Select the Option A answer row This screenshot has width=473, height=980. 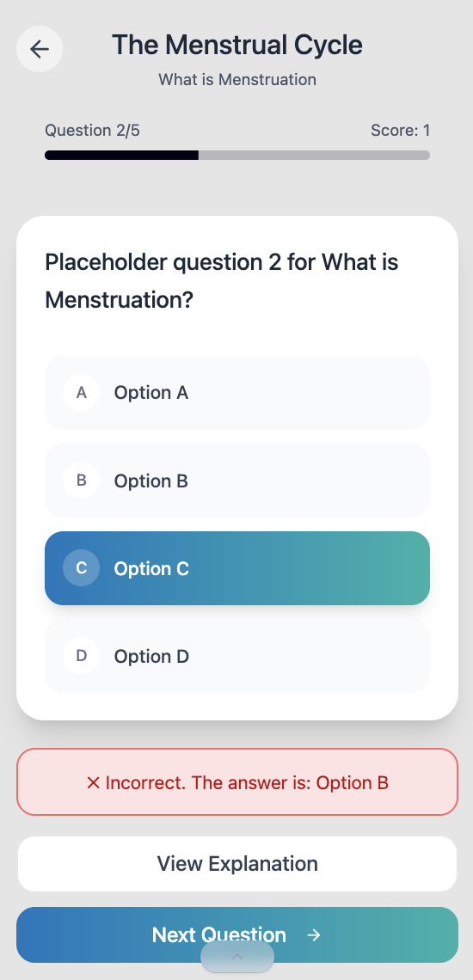(237, 393)
